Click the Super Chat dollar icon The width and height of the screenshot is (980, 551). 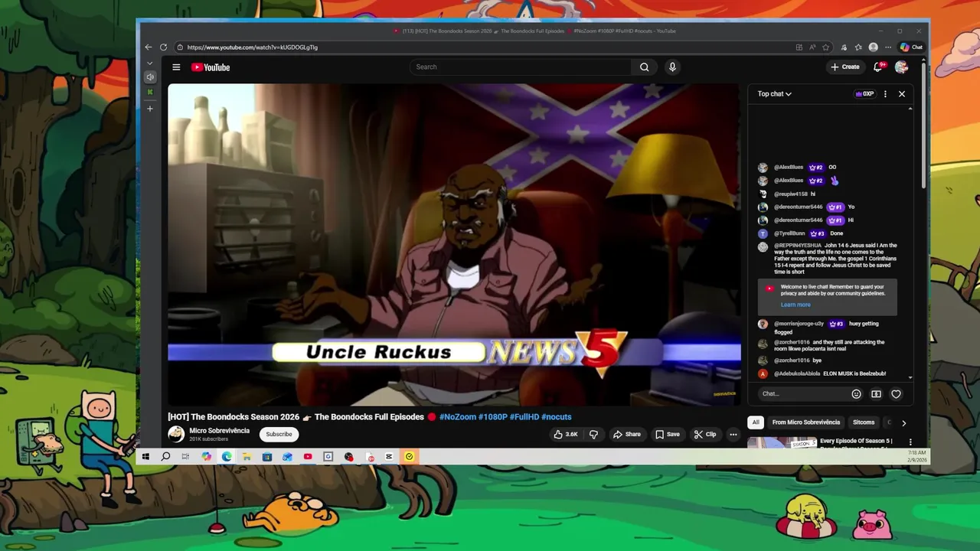tap(876, 394)
